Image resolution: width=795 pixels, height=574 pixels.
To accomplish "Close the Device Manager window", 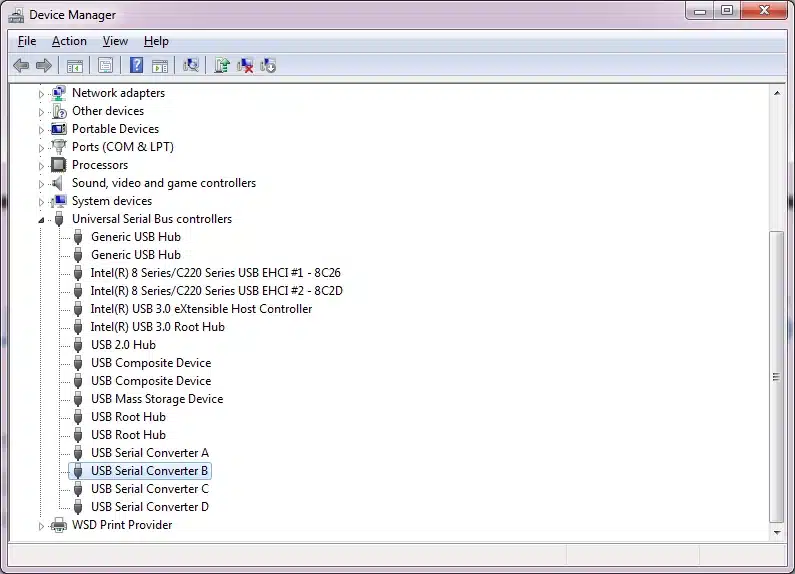I will pyautogui.click(x=764, y=11).
